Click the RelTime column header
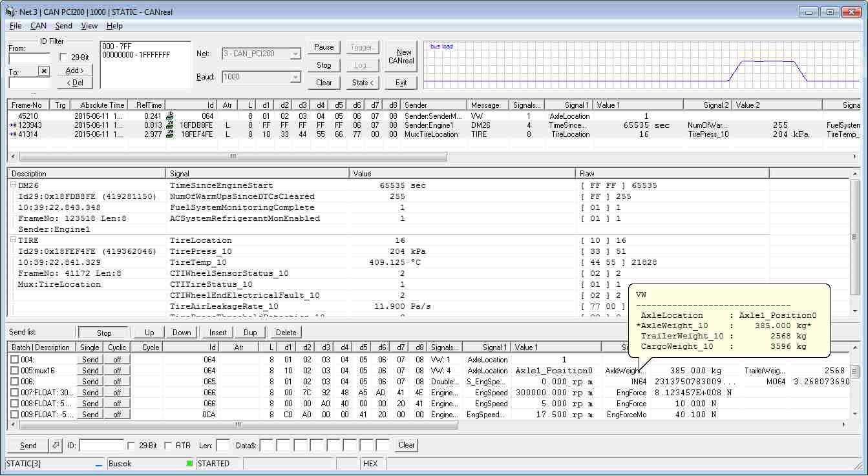This screenshot has height=476, width=868. (x=145, y=105)
